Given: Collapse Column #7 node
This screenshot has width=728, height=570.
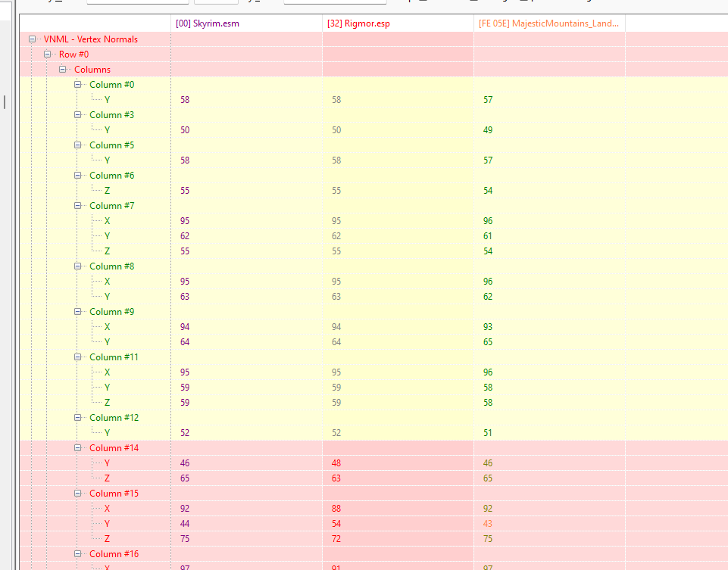Looking at the screenshot, I should pyautogui.click(x=78, y=206).
